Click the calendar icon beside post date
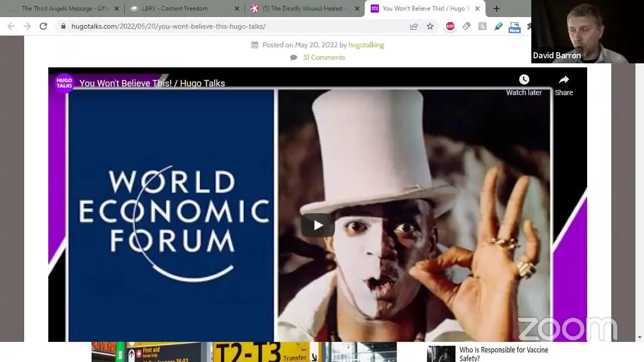 [255, 45]
